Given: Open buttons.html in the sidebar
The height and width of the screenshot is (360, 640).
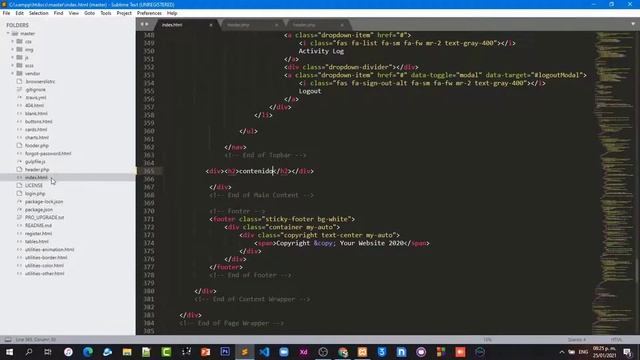Looking at the screenshot, I should 38,122.
